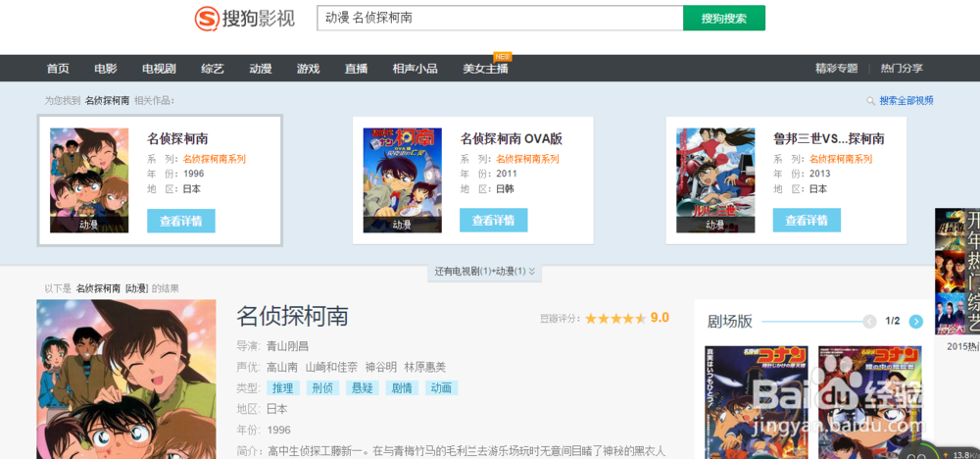The height and width of the screenshot is (459, 980).
Task: Open 名侦探柯南系列 link in 1996 card
Action: pos(215,159)
